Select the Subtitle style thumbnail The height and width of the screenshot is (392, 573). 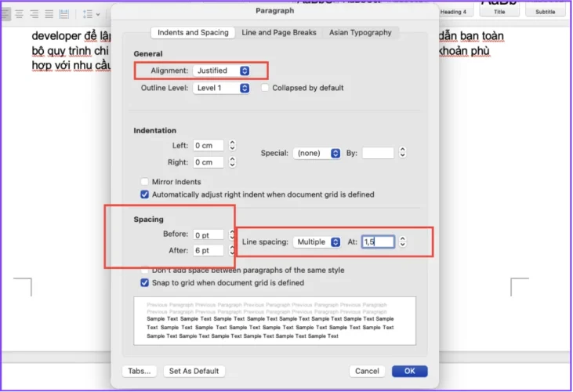545,9
